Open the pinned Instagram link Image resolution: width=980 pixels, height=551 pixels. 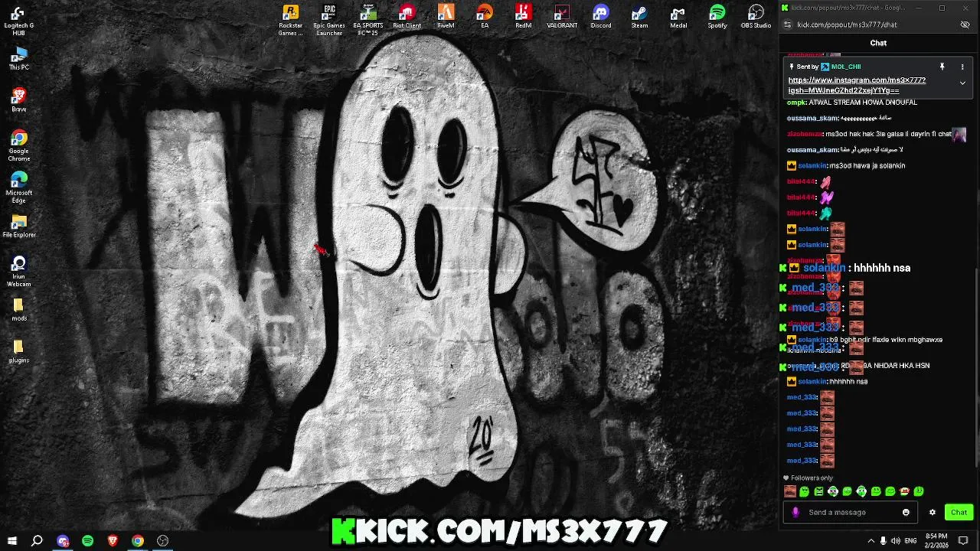(x=857, y=85)
